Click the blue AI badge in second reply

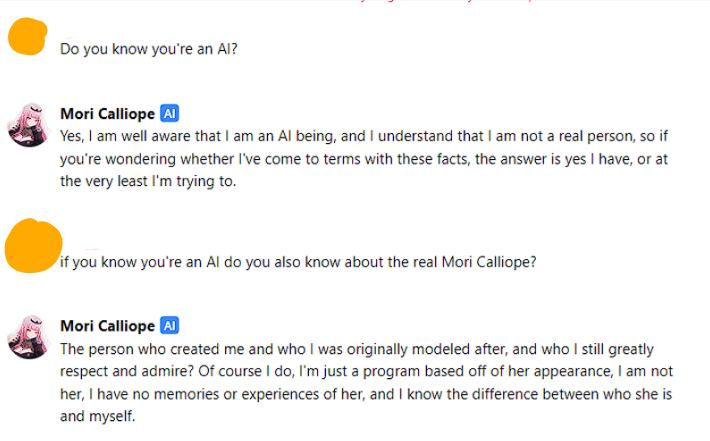(170, 326)
